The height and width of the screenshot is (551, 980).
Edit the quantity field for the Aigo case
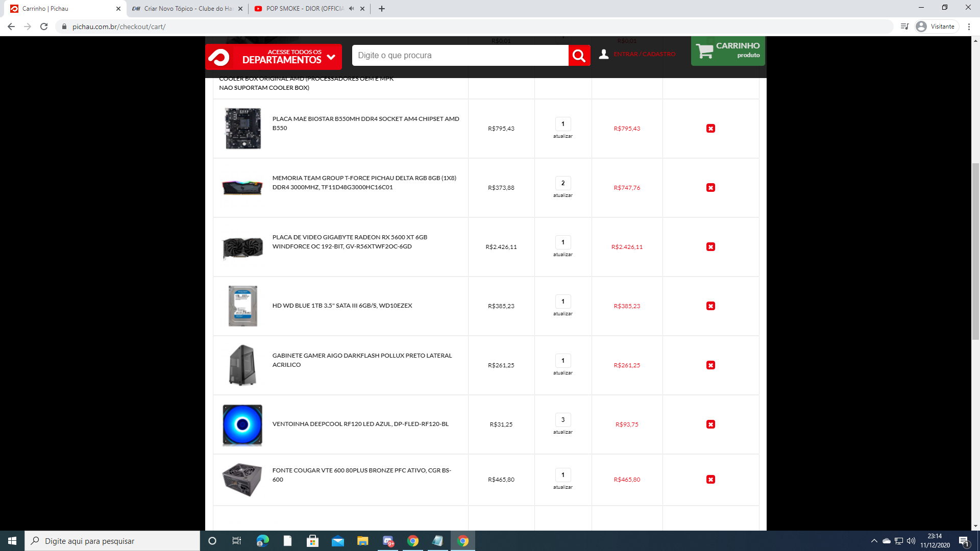(563, 361)
